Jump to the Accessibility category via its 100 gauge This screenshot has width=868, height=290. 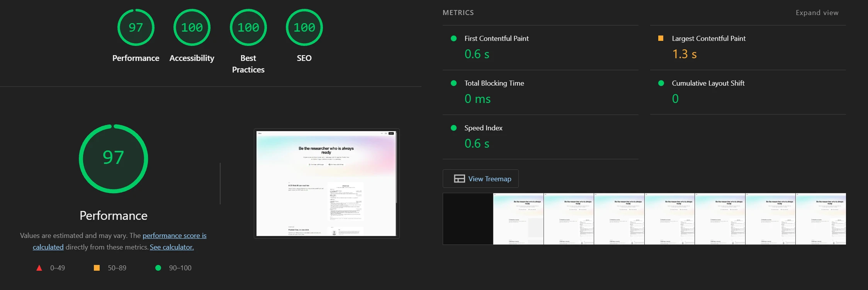pyautogui.click(x=192, y=27)
